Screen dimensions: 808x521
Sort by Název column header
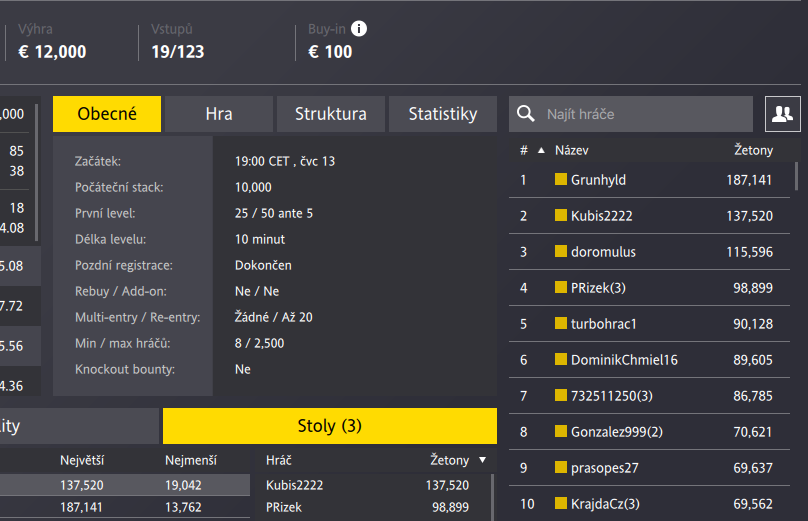[571, 151]
